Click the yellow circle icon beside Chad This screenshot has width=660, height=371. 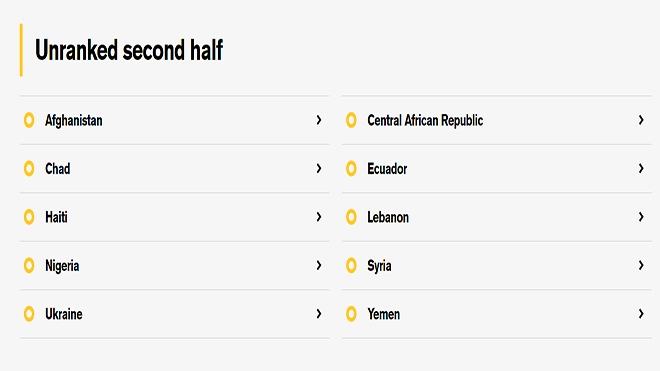click(x=29, y=168)
